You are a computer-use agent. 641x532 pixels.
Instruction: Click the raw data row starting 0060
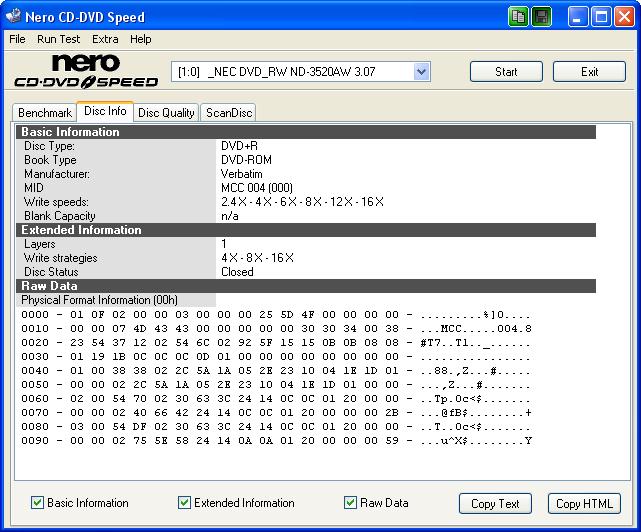276,399
